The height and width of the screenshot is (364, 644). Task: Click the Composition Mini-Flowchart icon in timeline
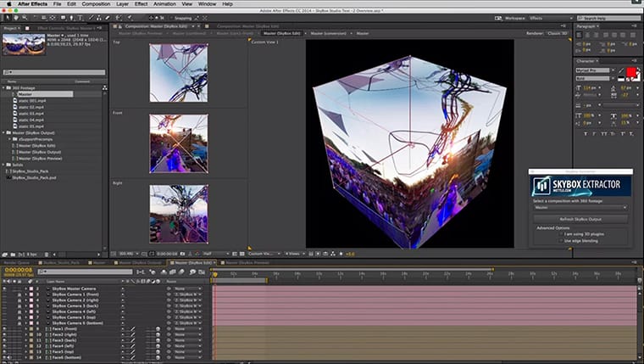coord(141,272)
